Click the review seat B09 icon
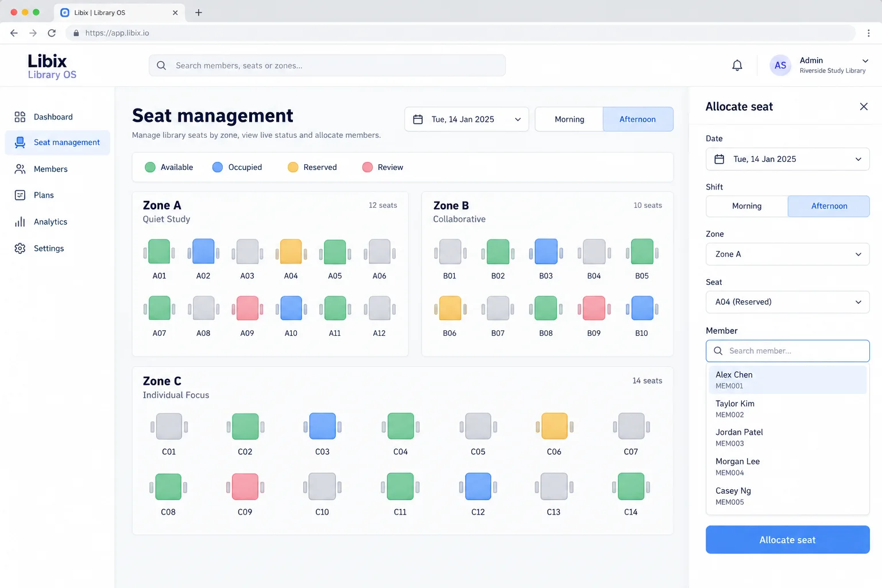The image size is (882, 588). [594, 308]
